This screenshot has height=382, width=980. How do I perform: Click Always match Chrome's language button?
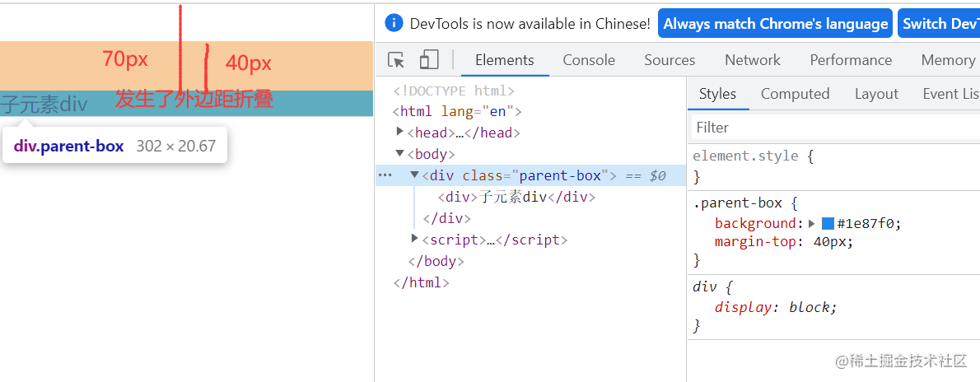click(x=776, y=24)
